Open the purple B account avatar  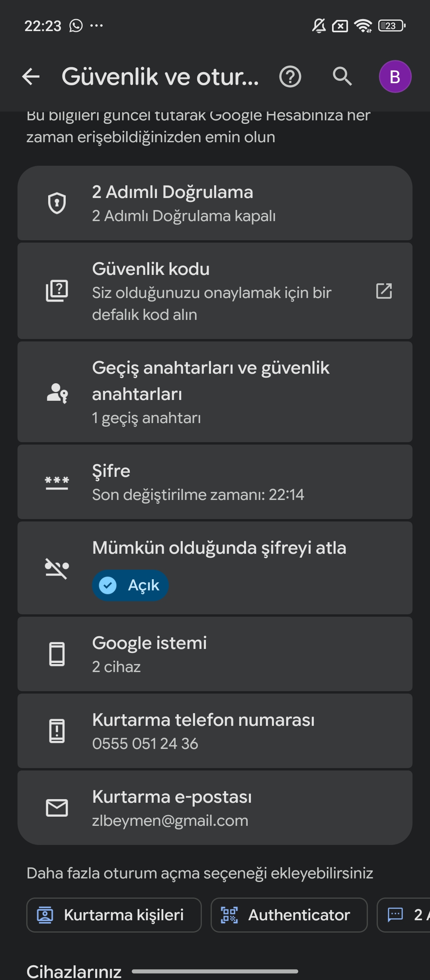[395, 76]
